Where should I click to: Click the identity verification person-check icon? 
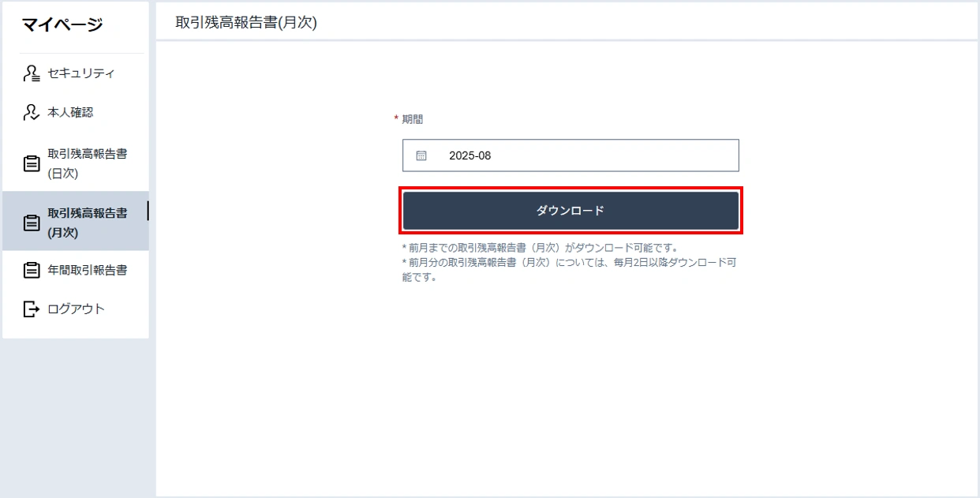(31, 113)
